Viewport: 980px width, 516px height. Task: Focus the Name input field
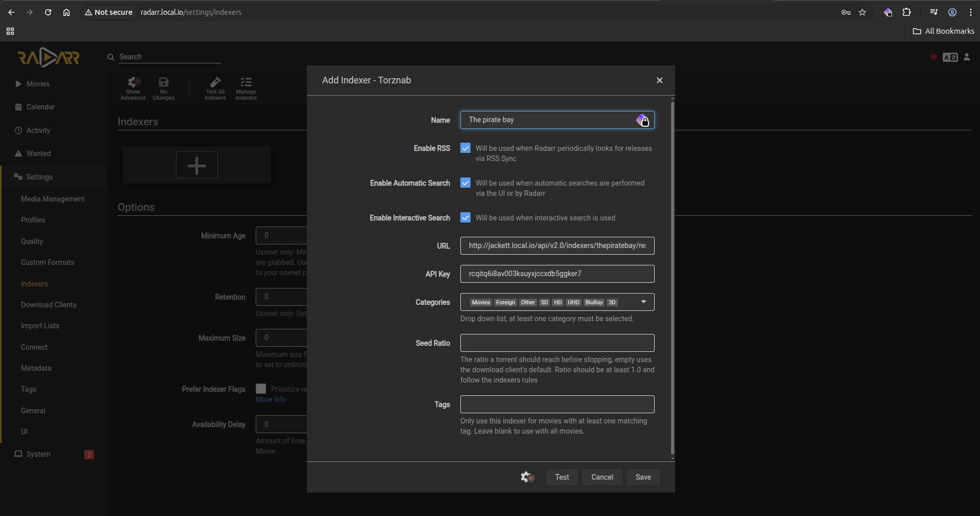(558, 120)
